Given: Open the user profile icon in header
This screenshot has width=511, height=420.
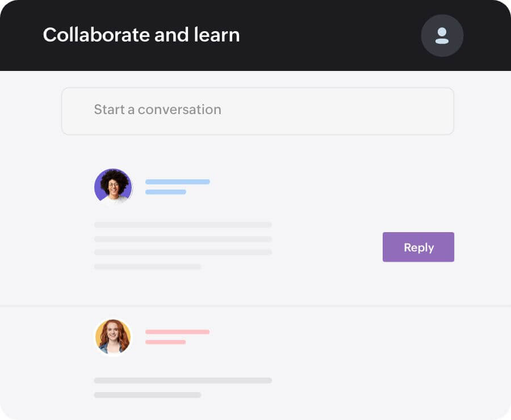Looking at the screenshot, I should coord(442,36).
